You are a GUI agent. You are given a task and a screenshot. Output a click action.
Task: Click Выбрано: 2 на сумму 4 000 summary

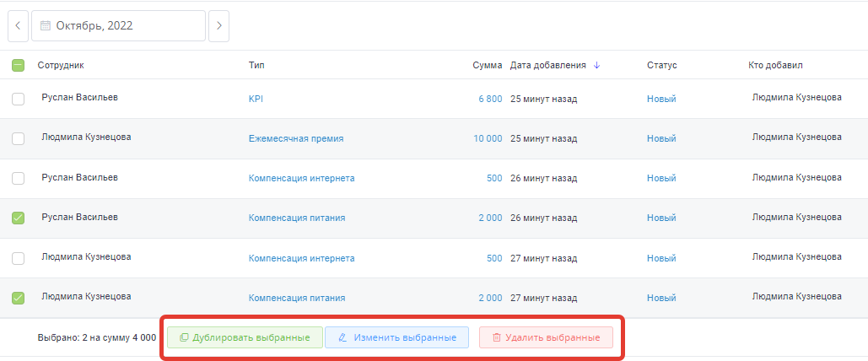pos(97,337)
